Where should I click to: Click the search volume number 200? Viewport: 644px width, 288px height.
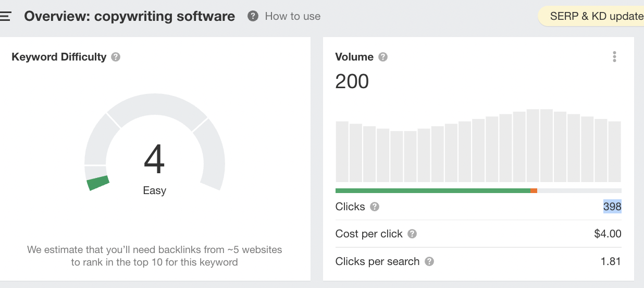[352, 81]
